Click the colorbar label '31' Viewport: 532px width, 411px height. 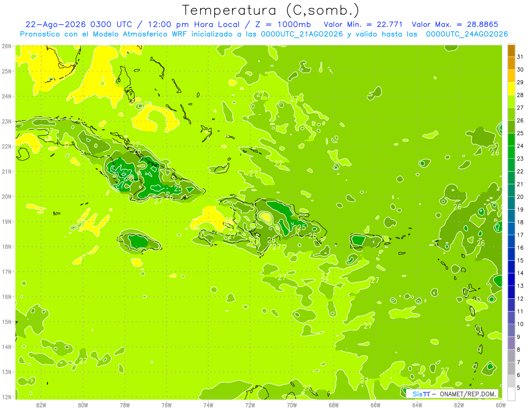click(x=520, y=57)
